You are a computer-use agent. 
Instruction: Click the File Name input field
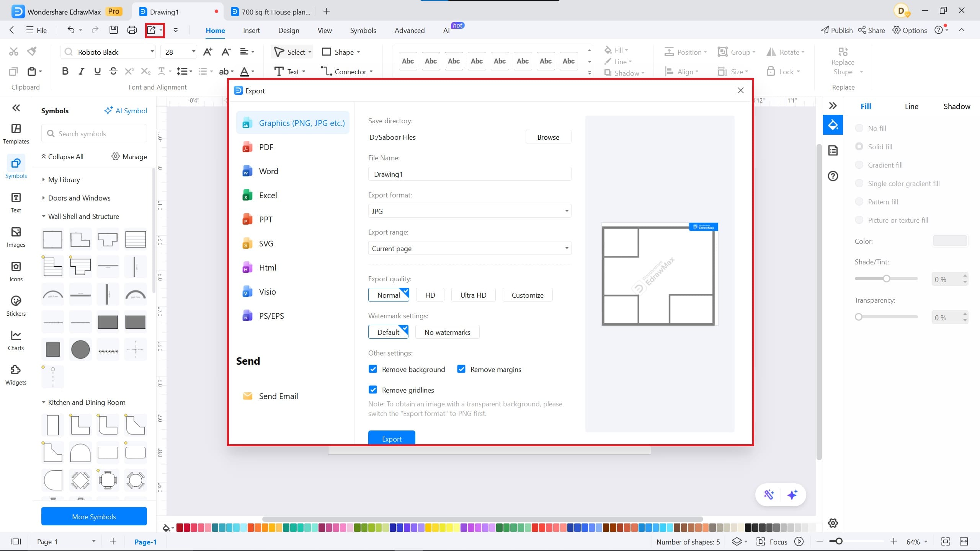[x=469, y=174]
